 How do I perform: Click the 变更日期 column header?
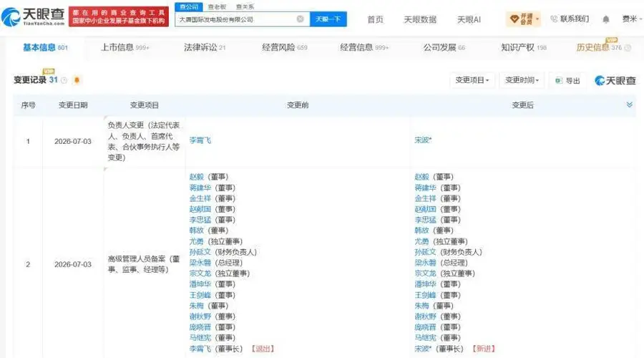coord(73,105)
